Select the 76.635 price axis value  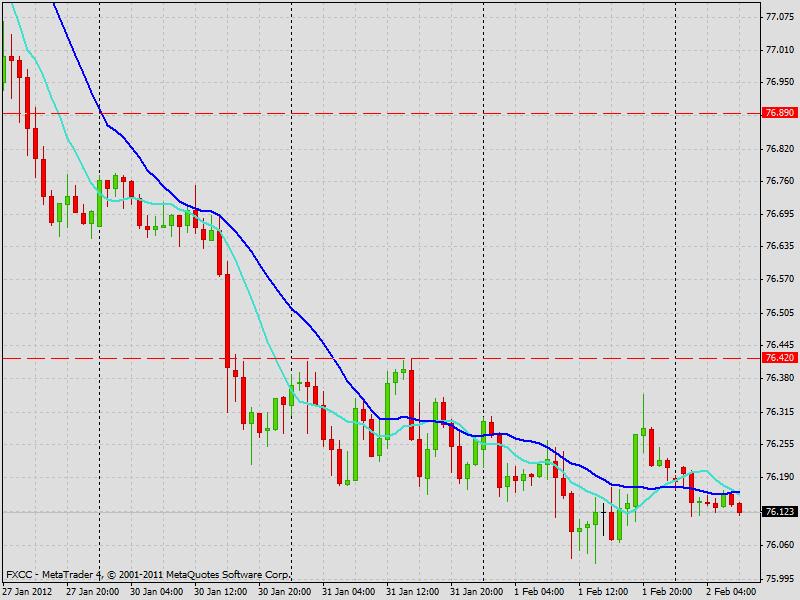tap(780, 246)
